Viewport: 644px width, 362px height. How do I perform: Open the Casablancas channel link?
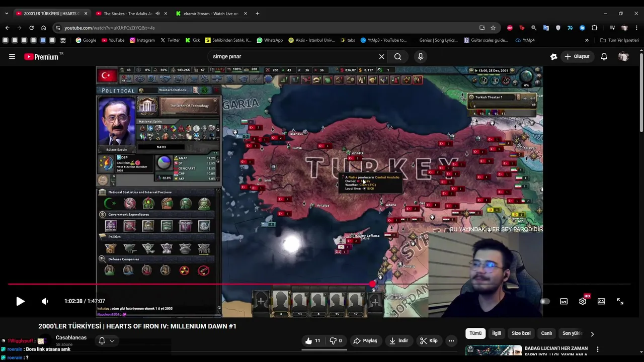pos(71,338)
